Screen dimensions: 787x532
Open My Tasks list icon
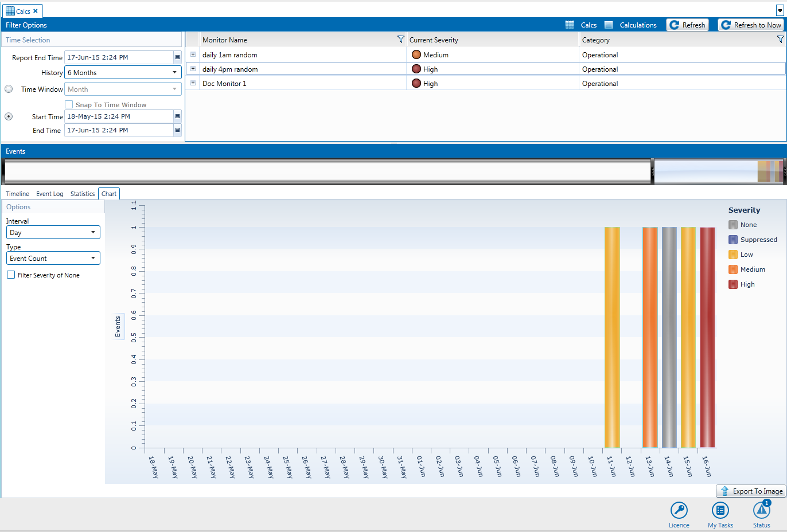click(x=720, y=510)
